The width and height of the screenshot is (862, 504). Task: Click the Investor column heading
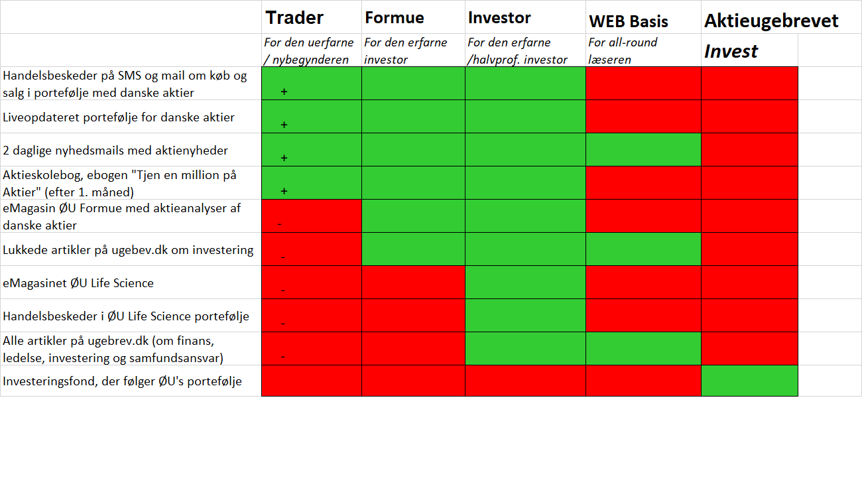(x=499, y=18)
